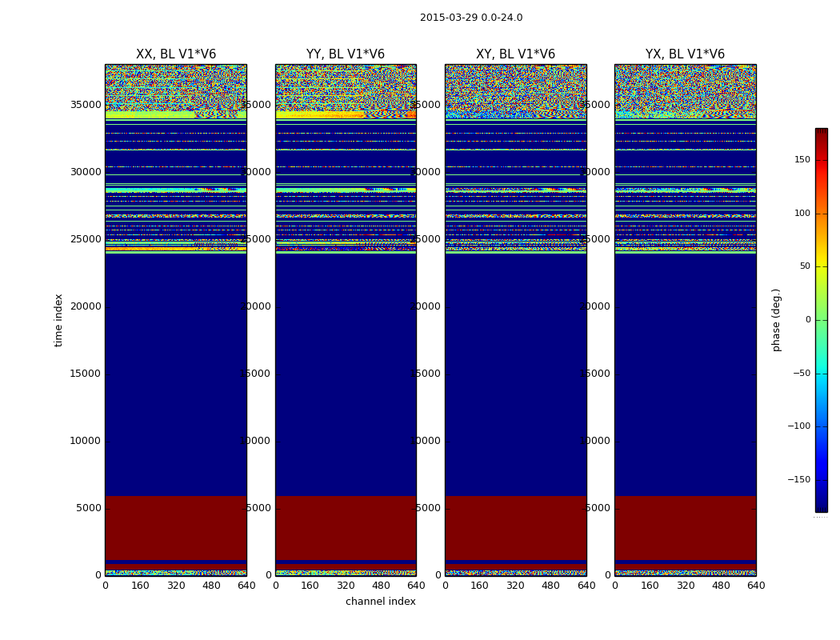840x640 pixels.
Task: Click the colorbar tick label 150
Action: [x=802, y=160]
